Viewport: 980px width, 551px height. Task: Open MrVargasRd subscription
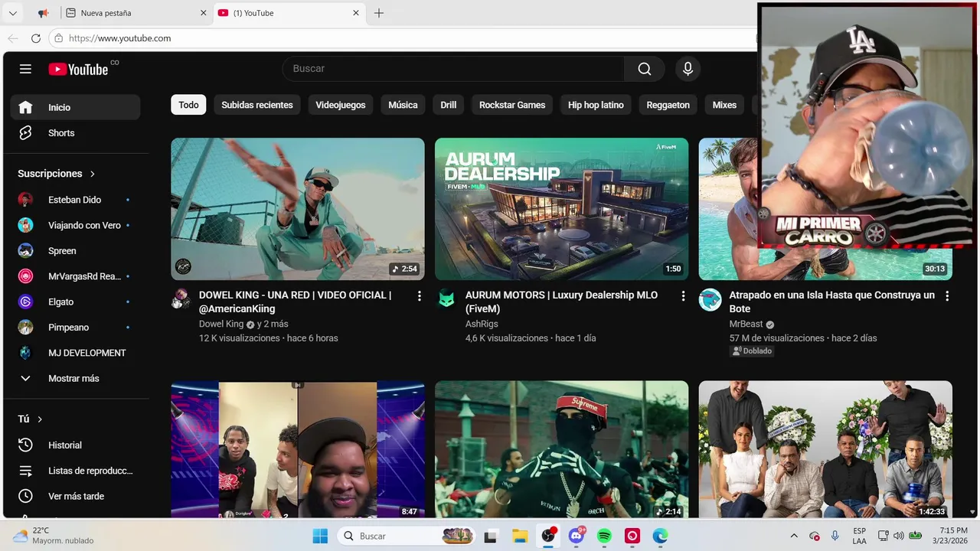(75, 276)
